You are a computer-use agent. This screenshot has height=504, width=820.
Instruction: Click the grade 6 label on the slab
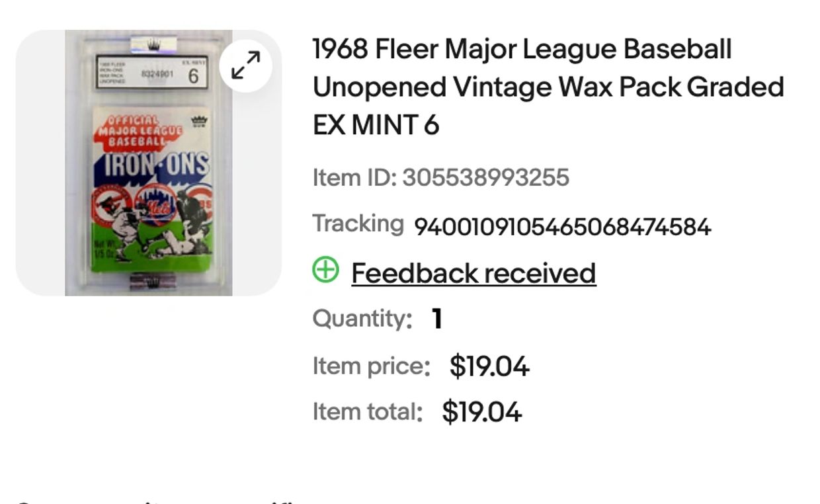tap(193, 75)
